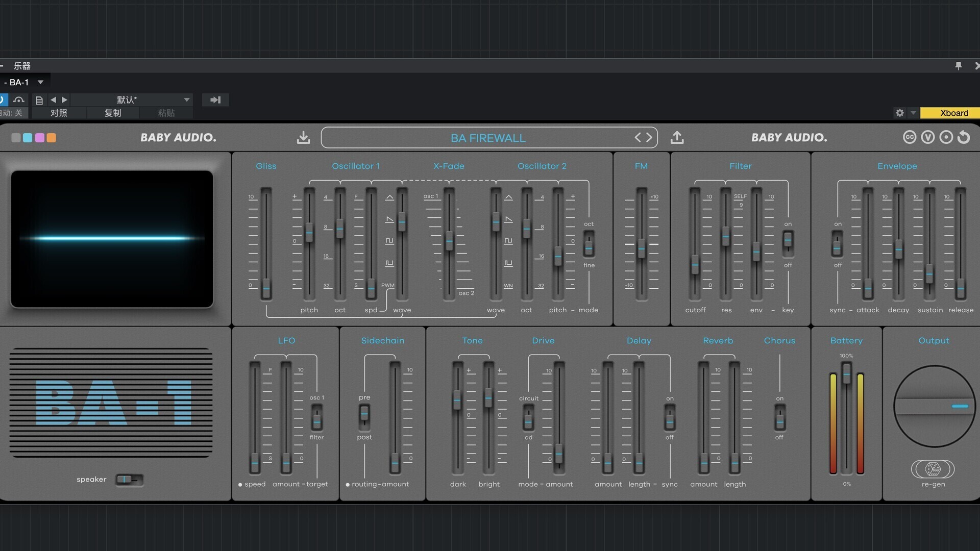980x551 pixels.
Task: Click the Oscillator 2 oct slider
Action: point(526,244)
